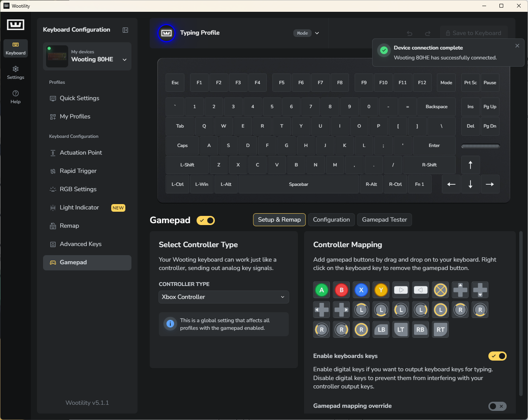Open Settings in the left rail
This screenshot has height=420, width=528.
[x=16, y=73]
